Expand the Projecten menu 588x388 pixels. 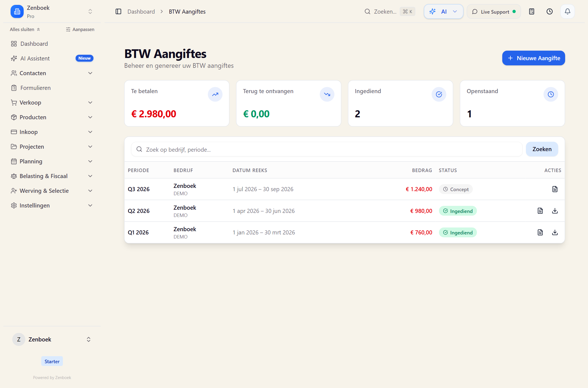tap(52, 146)
